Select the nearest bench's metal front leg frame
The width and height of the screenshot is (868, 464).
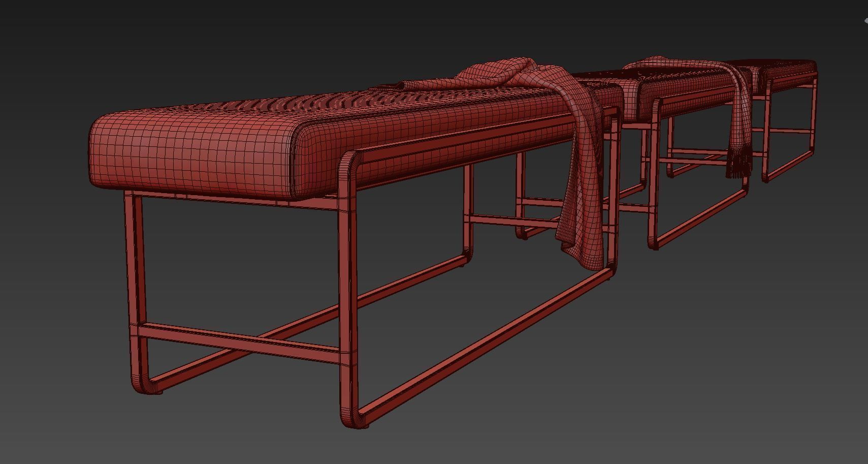(348, 290)
